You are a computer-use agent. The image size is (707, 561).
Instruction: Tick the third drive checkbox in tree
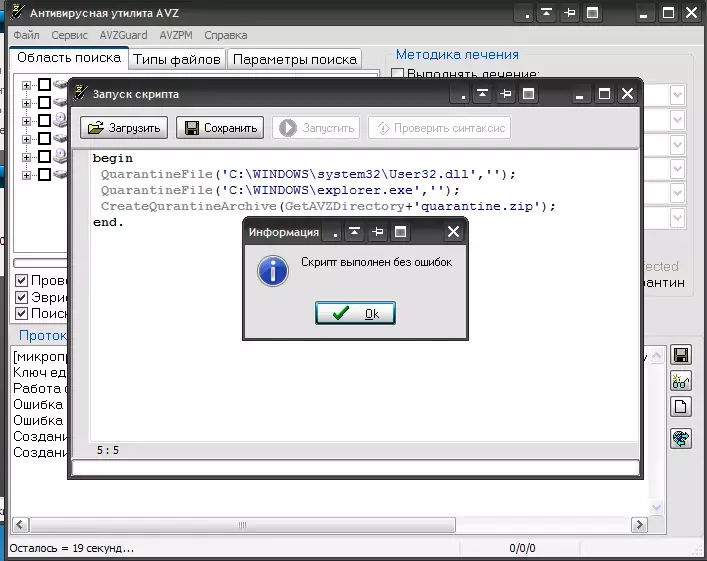coord(44,120)
